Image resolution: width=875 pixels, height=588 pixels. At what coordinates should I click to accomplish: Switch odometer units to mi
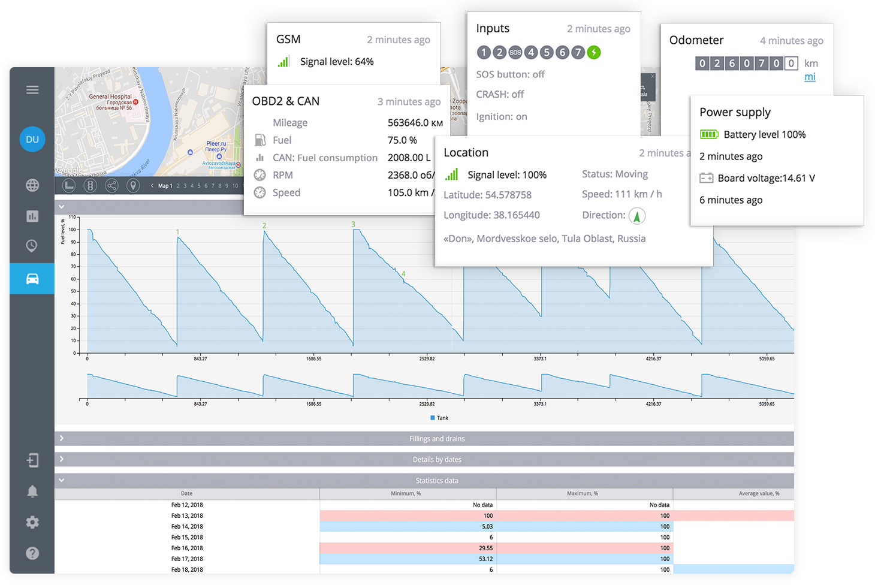[810, 77]
